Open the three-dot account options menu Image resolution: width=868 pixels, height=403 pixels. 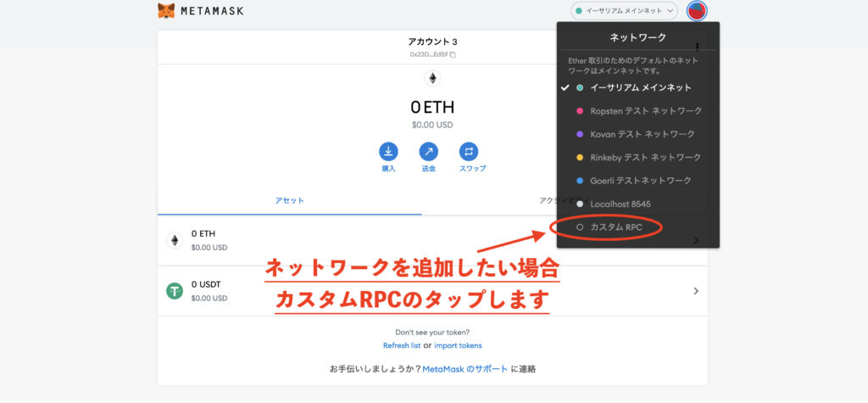click(x=698, y=48)
